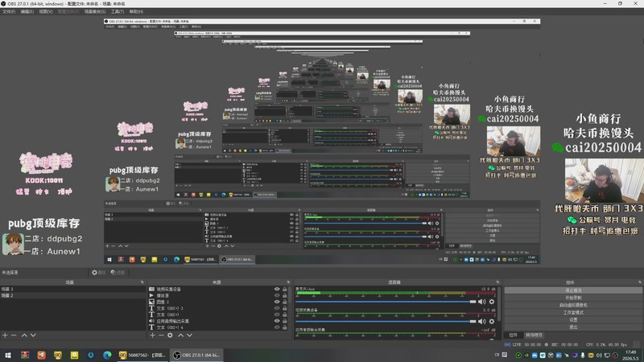The image size is (644, 362).
Task: Open the 场景集合(S) menu
Action: click(x=95, y=11)
